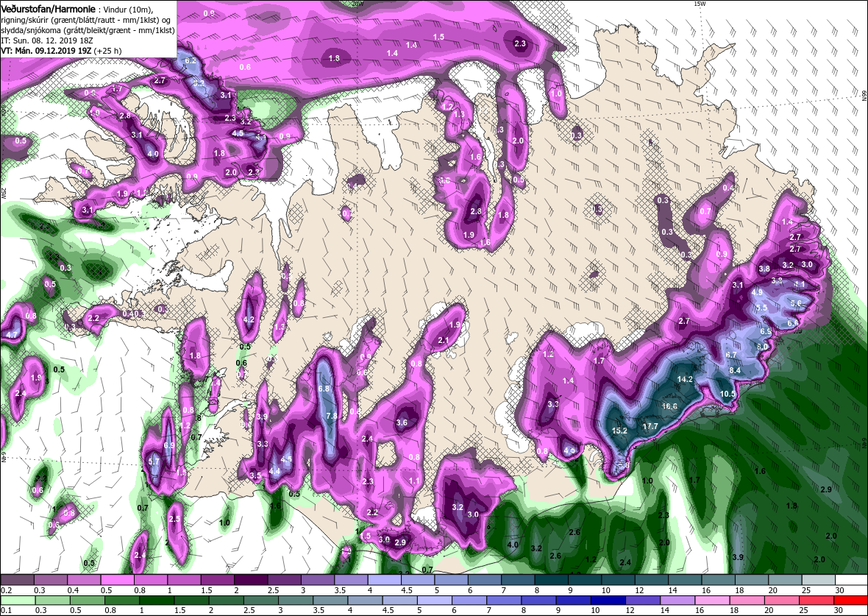The image size is (868, 616).
Task: Select the 4.9 value in the east
Action: [x=757, y=292]
